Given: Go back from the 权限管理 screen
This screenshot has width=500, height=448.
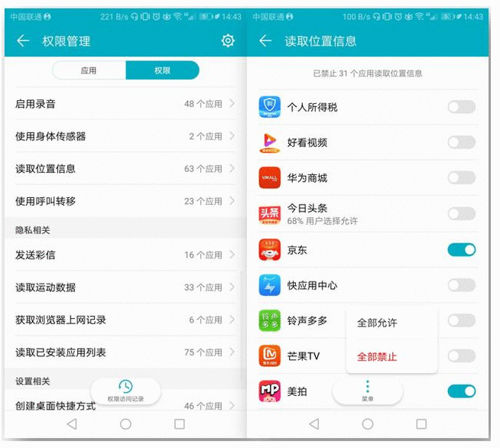Looking at the screenshot, I should (x=23, y=41).
